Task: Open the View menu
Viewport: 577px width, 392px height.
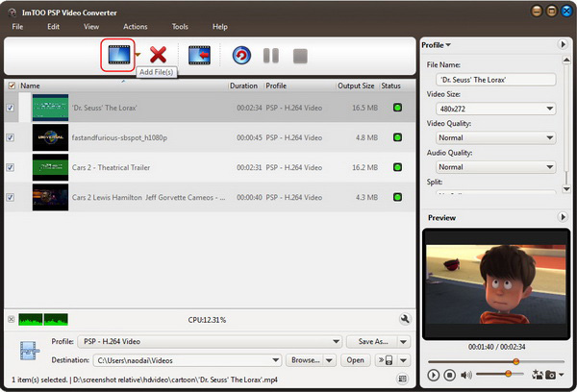Action: (x=91, y=27)
